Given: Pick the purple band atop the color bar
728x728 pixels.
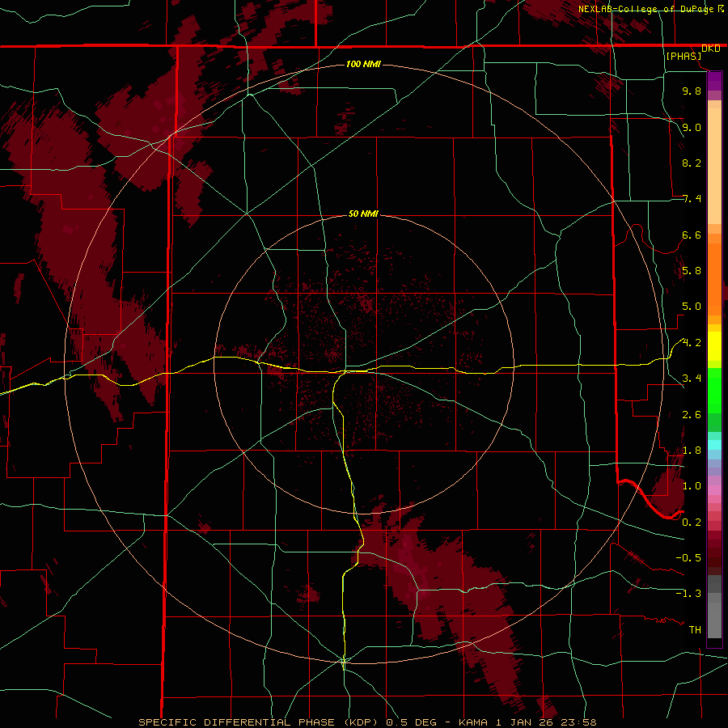Looking at the screenshot, I should [714, 81].
